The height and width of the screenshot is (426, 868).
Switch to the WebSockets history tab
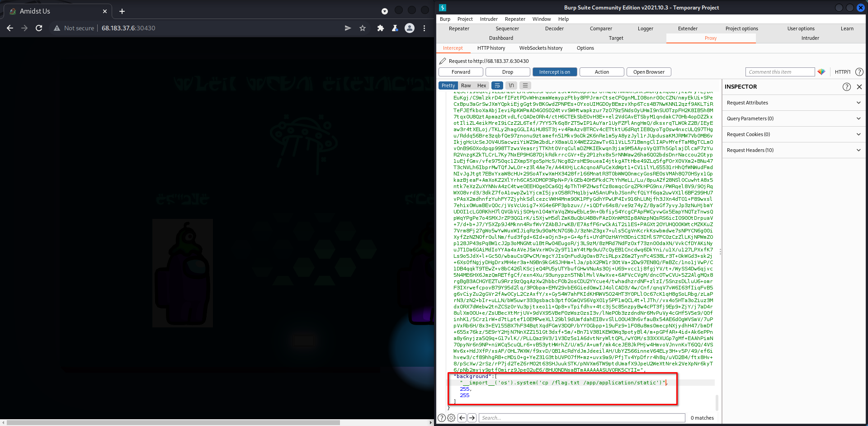[541, 48]
